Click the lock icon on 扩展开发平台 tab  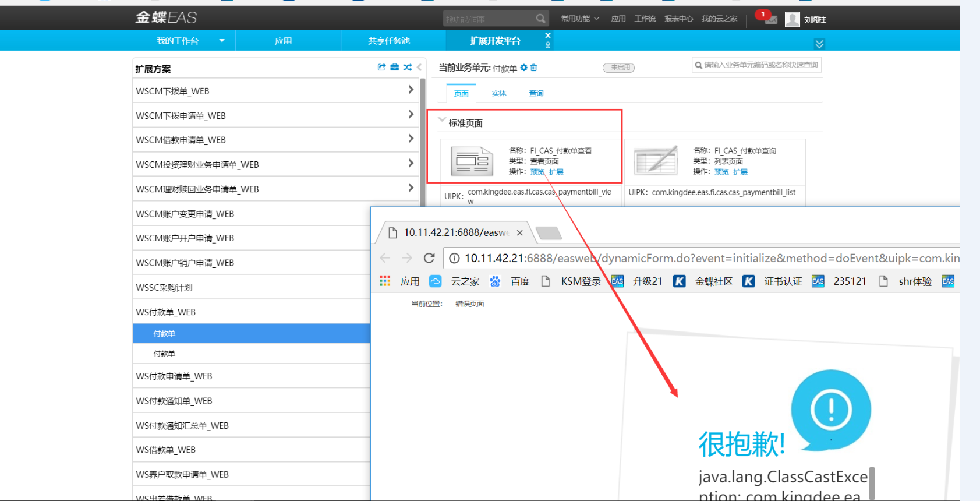coord(547,45)
